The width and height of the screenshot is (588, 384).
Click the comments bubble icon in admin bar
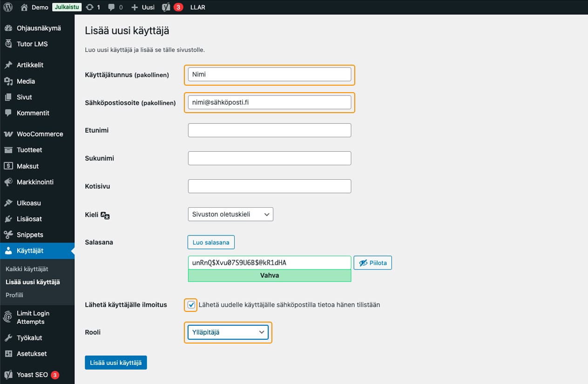(x=112, y=7)
